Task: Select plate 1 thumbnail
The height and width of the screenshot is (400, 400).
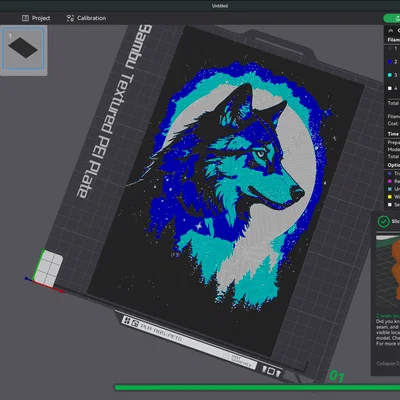Action: (x=23, y=48)
